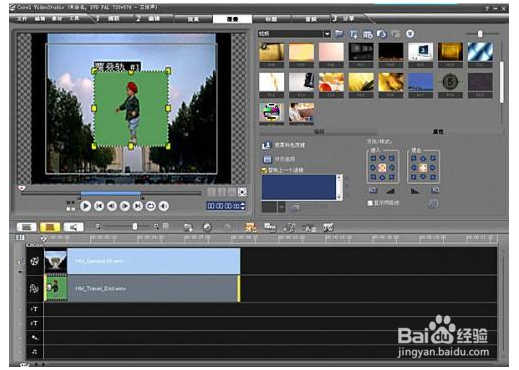The height and width of the screenshot is (370, 519).
Task: Click the rotate before pause icon under Enter
Action: coord(373,190)
